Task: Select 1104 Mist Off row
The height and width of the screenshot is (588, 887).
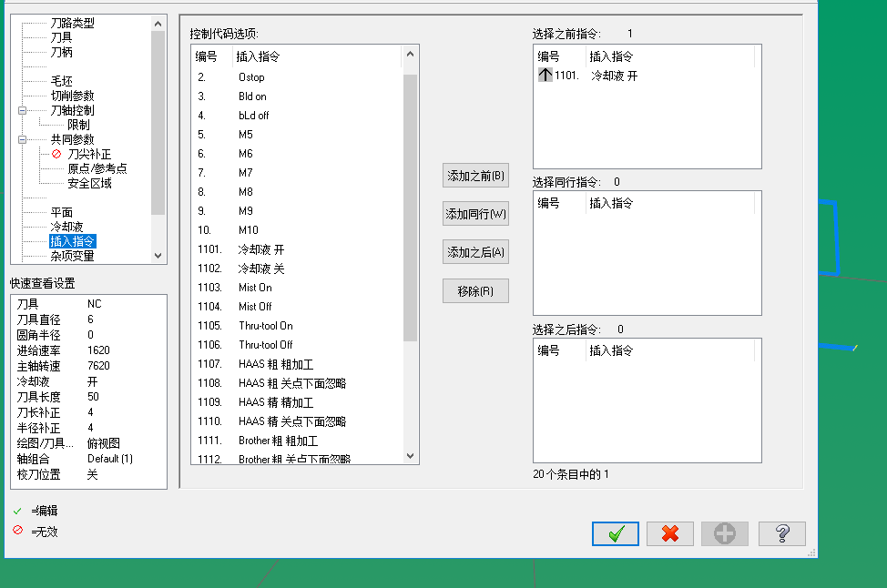Action: tap(297, 307)
